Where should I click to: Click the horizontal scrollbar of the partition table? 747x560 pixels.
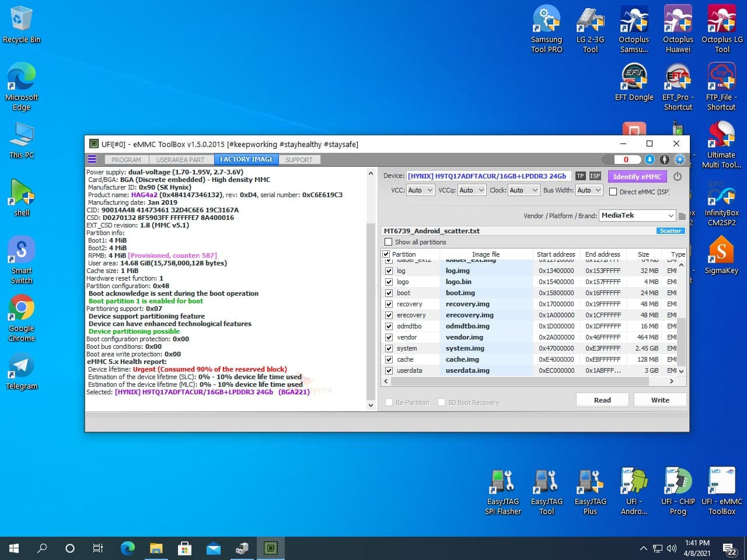coord(519,381)
